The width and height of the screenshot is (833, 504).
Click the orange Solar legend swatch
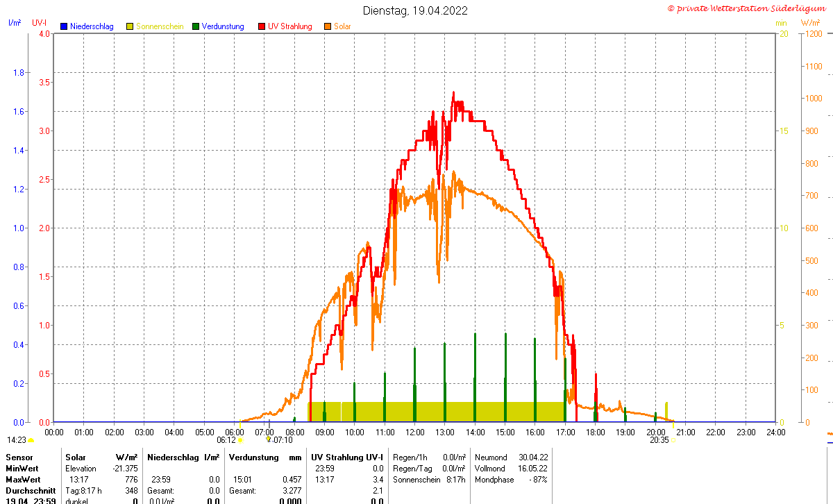(328, 26)
